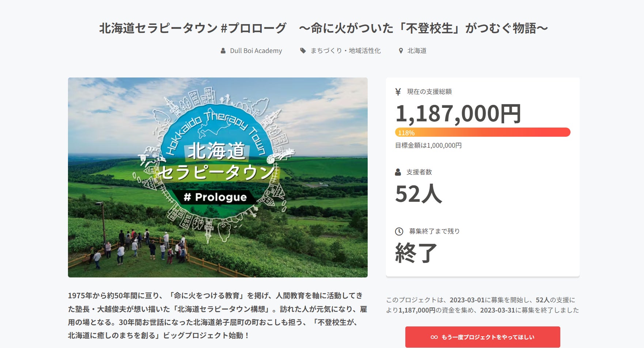Click the 1,187,000円 total amount
Viewport: 644px width, 348px height.
(458, 114)
